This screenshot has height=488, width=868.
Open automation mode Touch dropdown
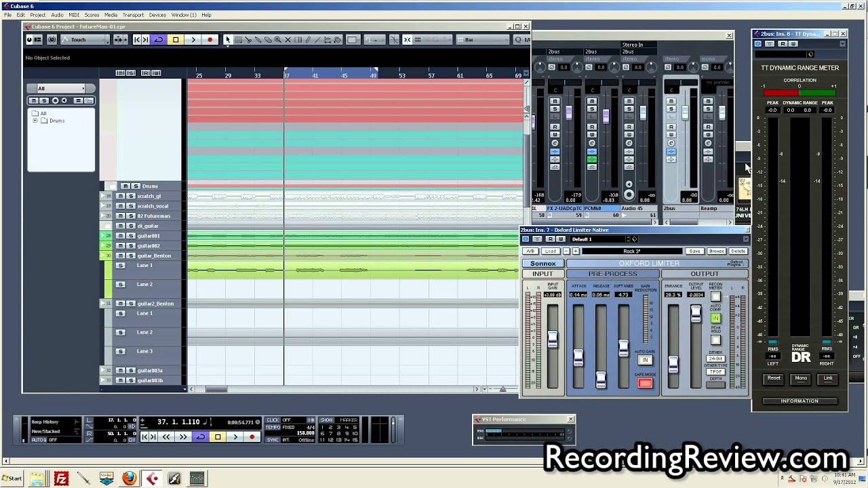pyautogui.click(x=86, y=40)
